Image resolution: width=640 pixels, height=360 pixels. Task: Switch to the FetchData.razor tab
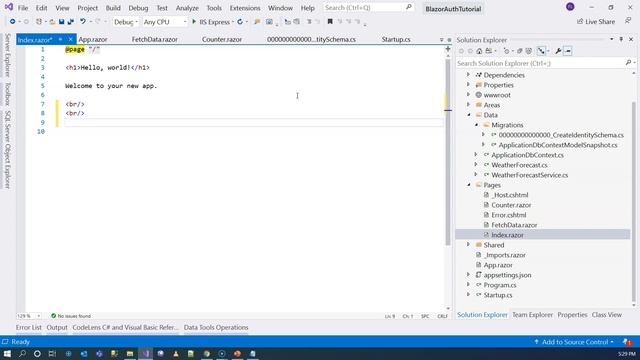155,40
